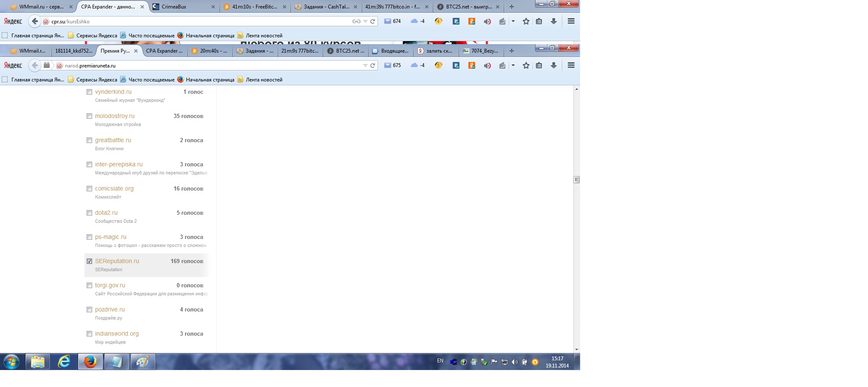The width and height of the screenshot is (868, 387).
Task: Click Яндекс logo in premiaruneta window
Action: pyautogui.click(x=13, y=65)
